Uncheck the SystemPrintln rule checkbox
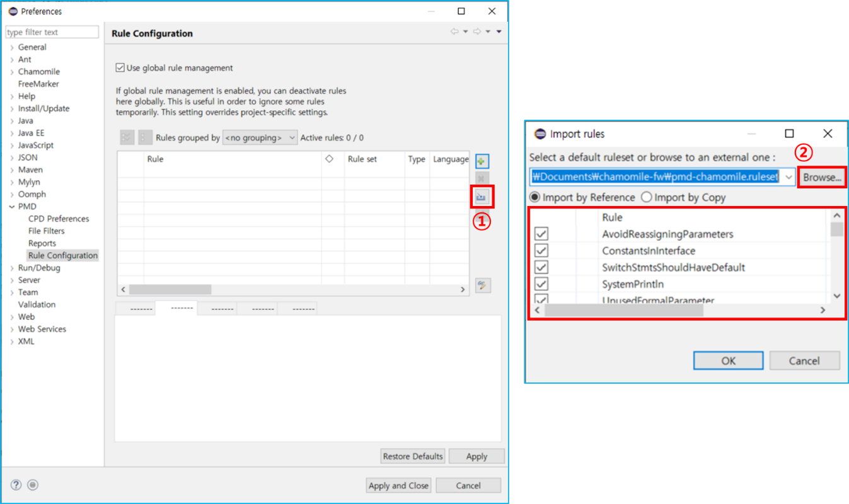The image size is (849, 504). pyautogui.click(x=541, y=284)
